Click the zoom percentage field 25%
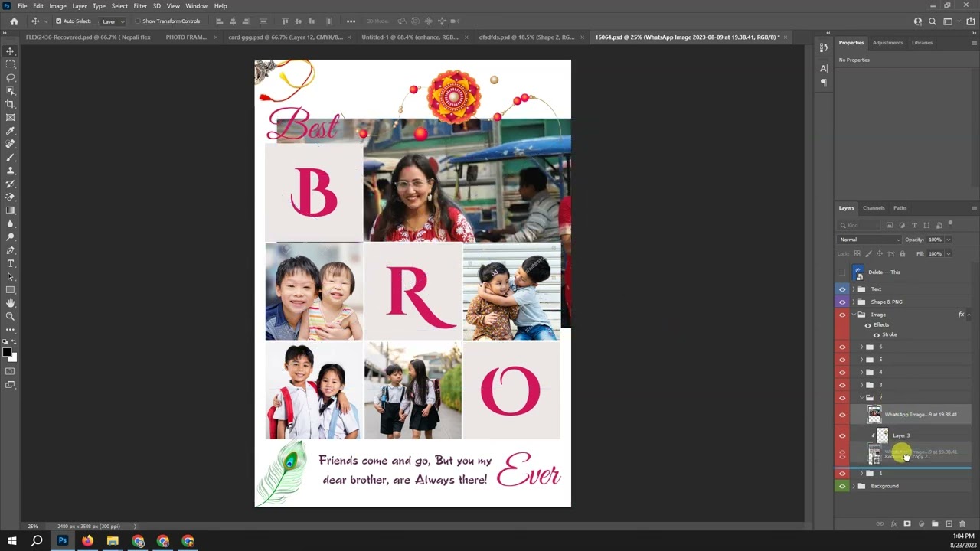The image size is (980, 551). (33, 527)
